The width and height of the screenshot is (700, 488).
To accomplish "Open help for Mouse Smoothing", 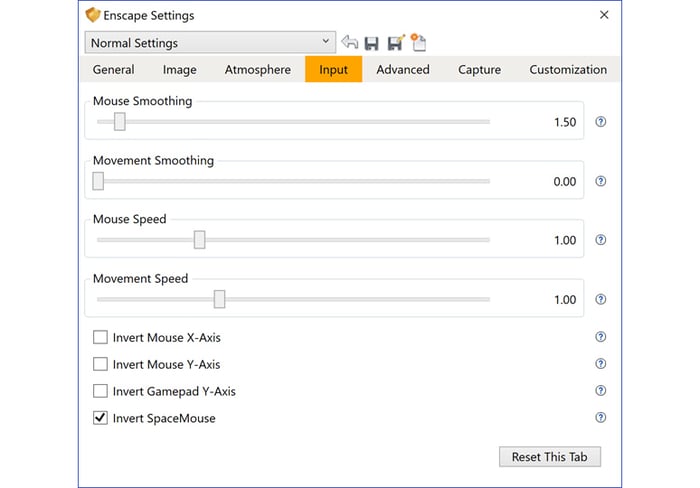I will (600, 121).
